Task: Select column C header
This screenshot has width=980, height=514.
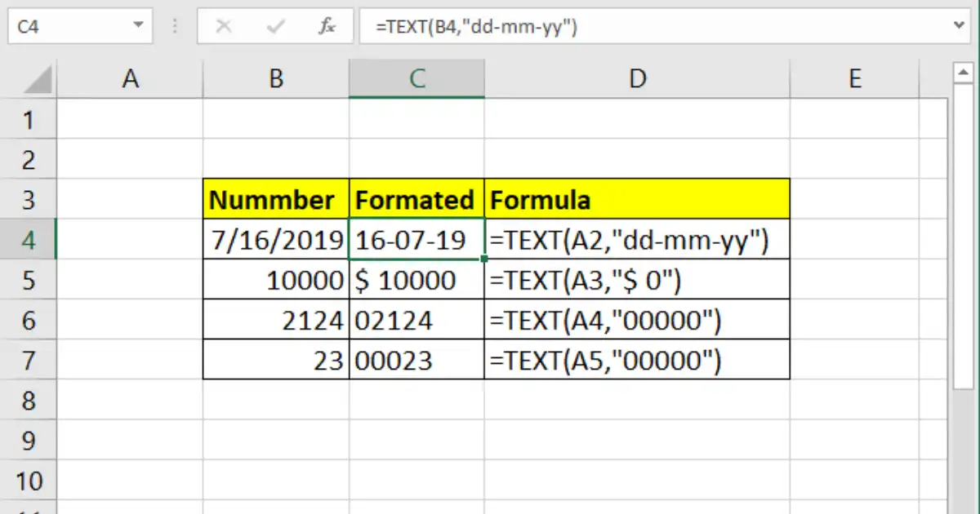Action: pos(416,79)
